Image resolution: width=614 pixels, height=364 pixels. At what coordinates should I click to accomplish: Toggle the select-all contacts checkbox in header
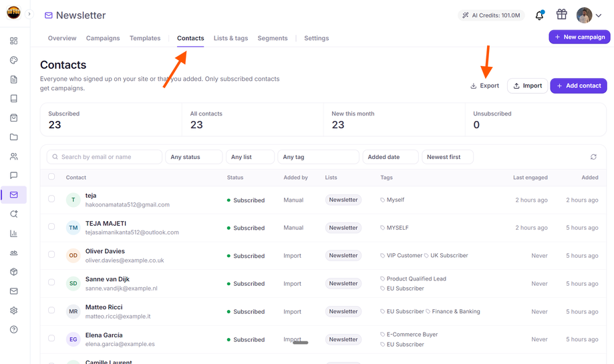tap(51, 176)
